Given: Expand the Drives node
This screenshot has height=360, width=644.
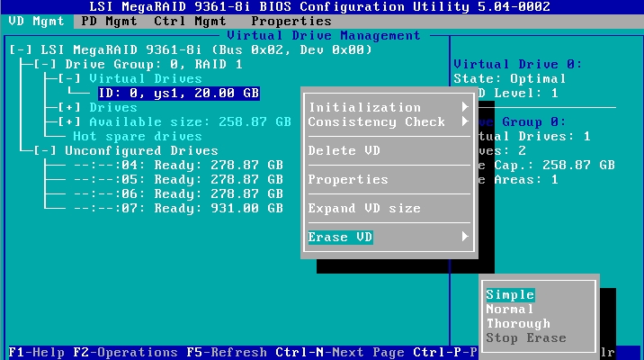Looking at the screenshot, I should [x=69, y=108].
